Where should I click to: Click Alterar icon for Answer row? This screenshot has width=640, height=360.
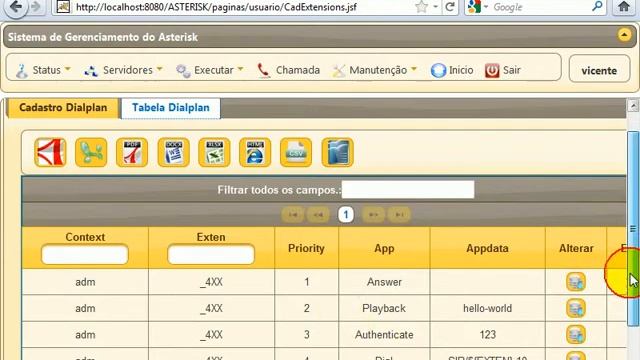tap(576, 282)
